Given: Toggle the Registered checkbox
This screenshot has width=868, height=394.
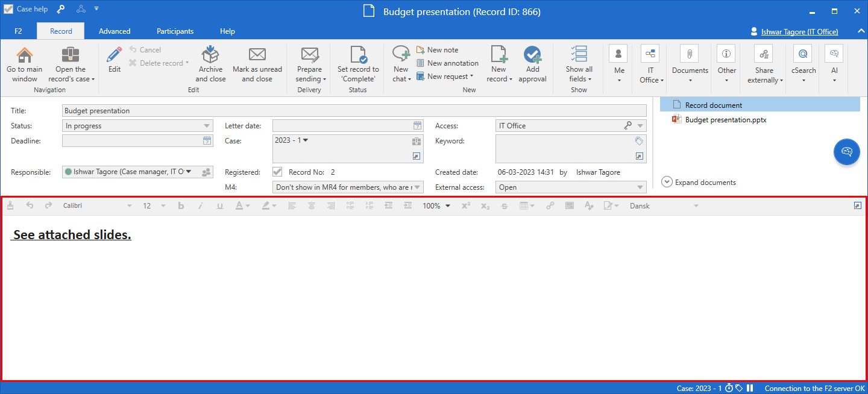Looking at the screenshot, I should click(x=277, y=172).
